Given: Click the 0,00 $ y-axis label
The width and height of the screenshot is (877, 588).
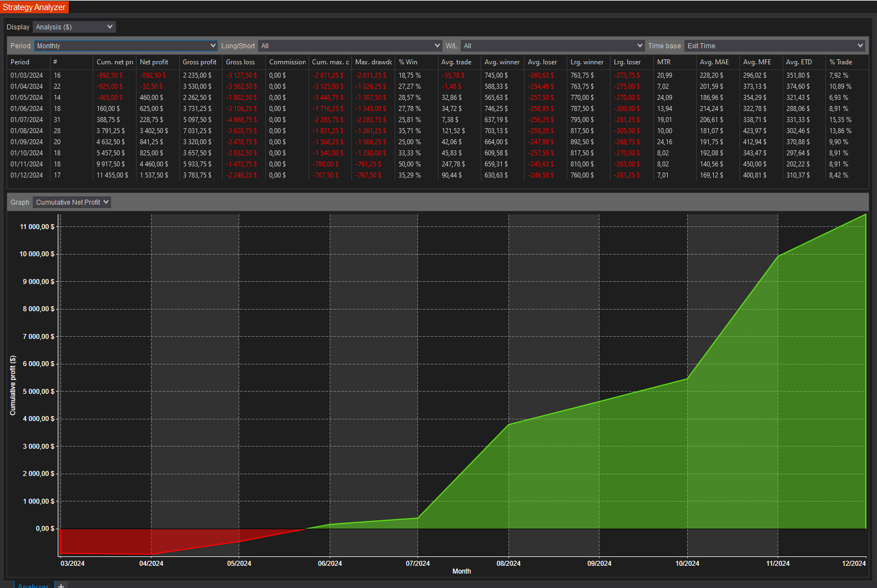Looking at the screenshot, I should point(45,529).
